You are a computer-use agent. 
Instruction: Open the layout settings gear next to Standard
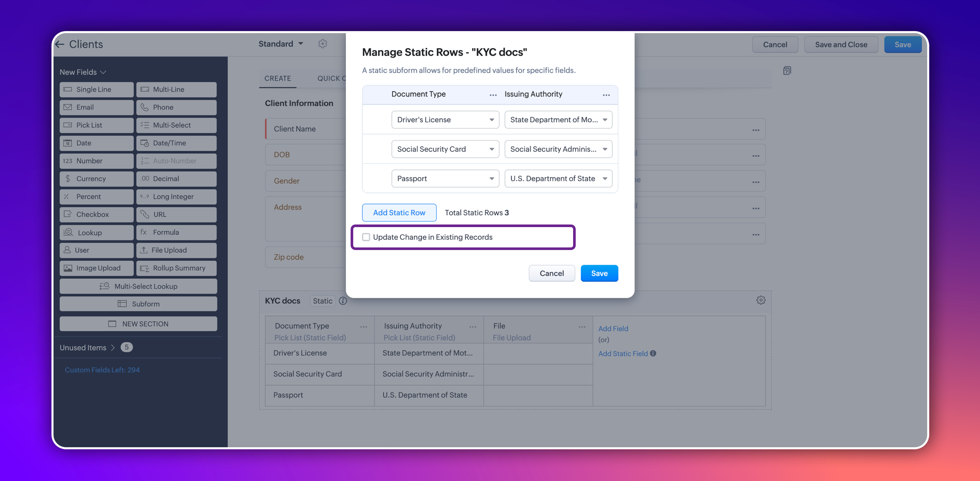322,44
